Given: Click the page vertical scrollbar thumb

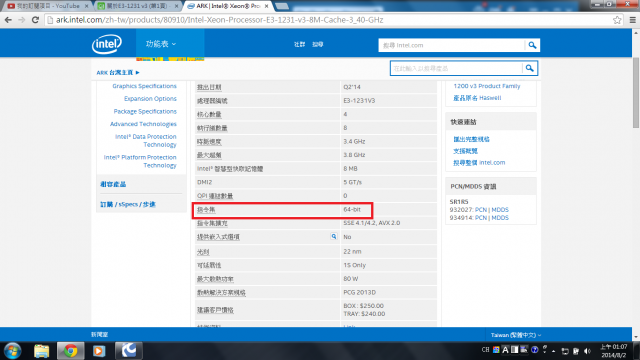Looking at the screenshot, I should 636,93.
